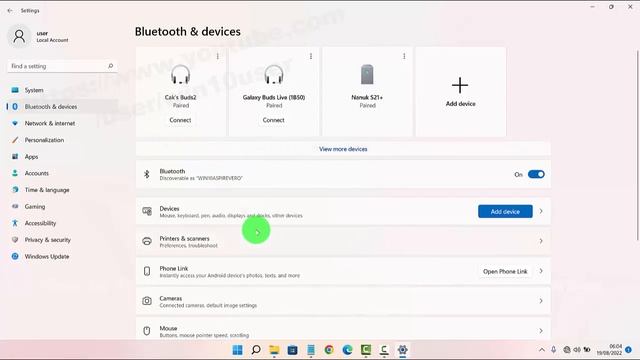Click the microphone icon in system tray
Image resolution: width=640 pixels, height=360 pixels.
(x=553, y=350)
